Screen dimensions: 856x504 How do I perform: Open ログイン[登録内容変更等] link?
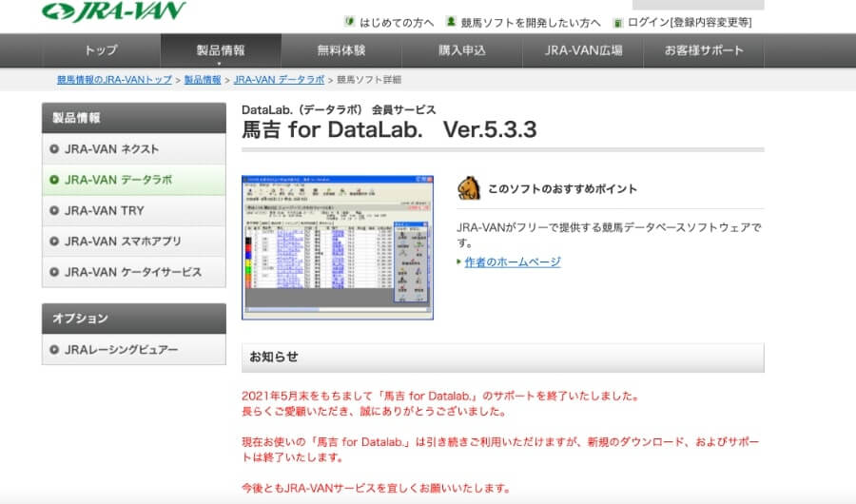click(690, 23)
